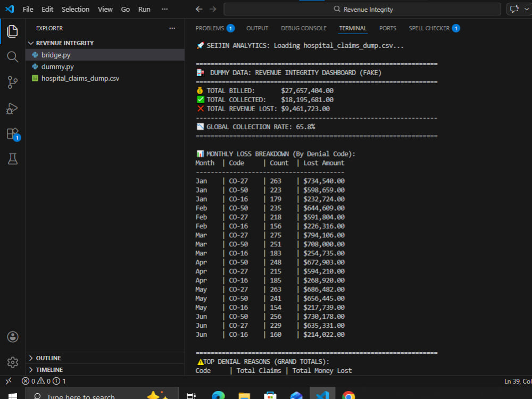532x399 pixels.
Task: Switch to the Output panel tab
Action: tap(257, 28)
